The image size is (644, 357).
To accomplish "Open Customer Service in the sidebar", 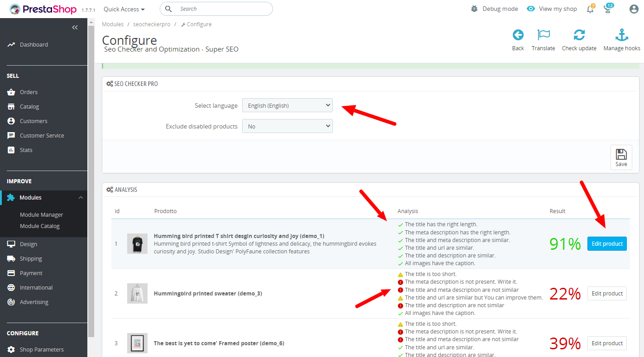I will 42,136.
